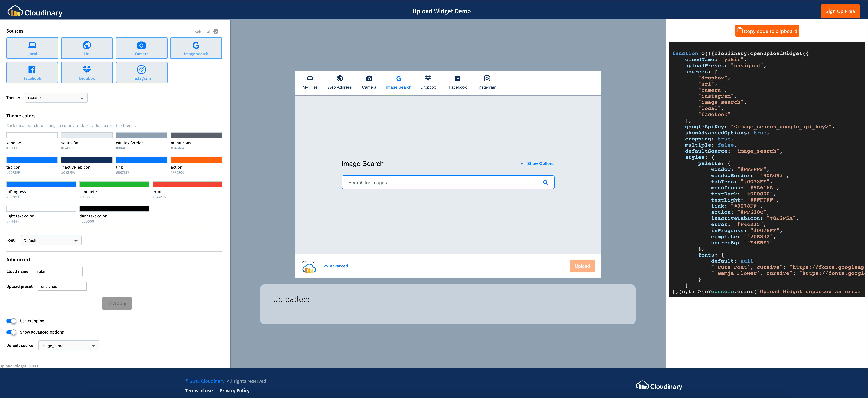Switch to My Files tab
Viewport: 868px width, 398px height.
(x=310, y=83)
